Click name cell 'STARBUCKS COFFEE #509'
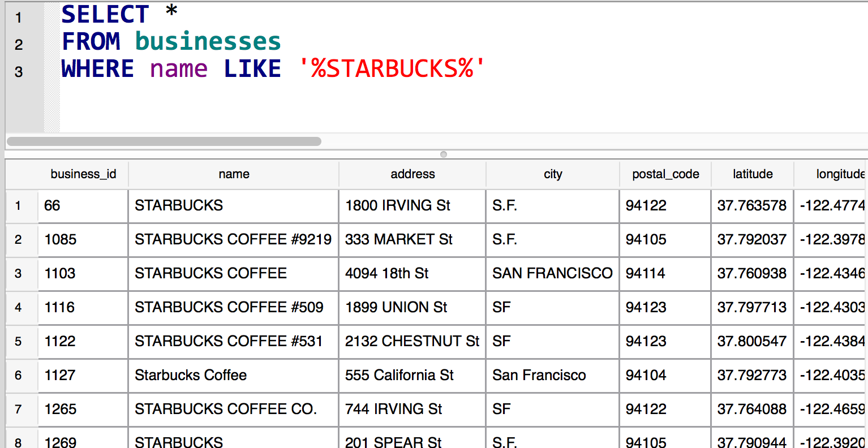This screenshot has width=868, height=448. coord(234,308)
